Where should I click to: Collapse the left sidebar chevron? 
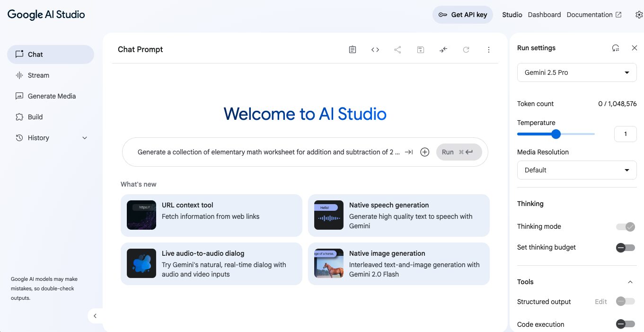click(x=95, y=316)
